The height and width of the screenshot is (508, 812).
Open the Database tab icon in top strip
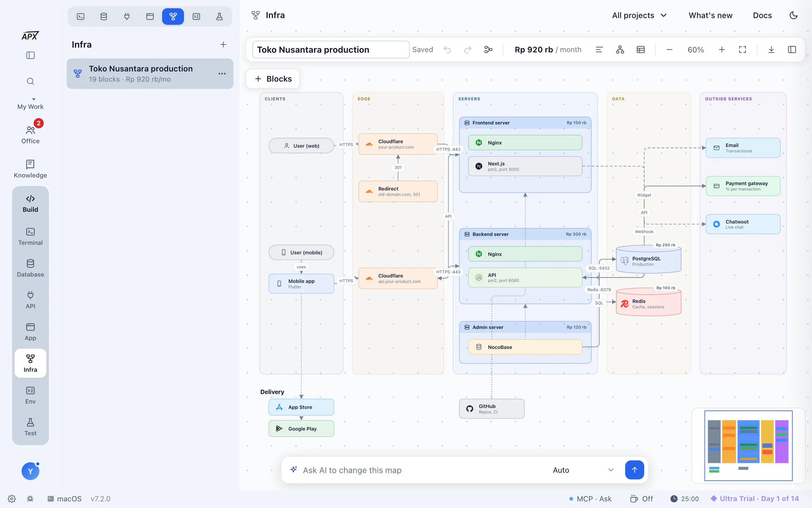pyautogui.click(x=104, y=17)
